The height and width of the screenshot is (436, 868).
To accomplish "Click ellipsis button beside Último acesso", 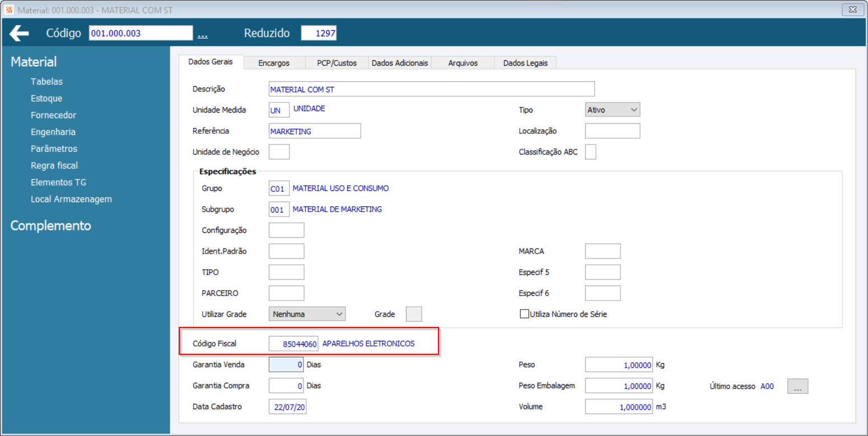I will (798, 386).
